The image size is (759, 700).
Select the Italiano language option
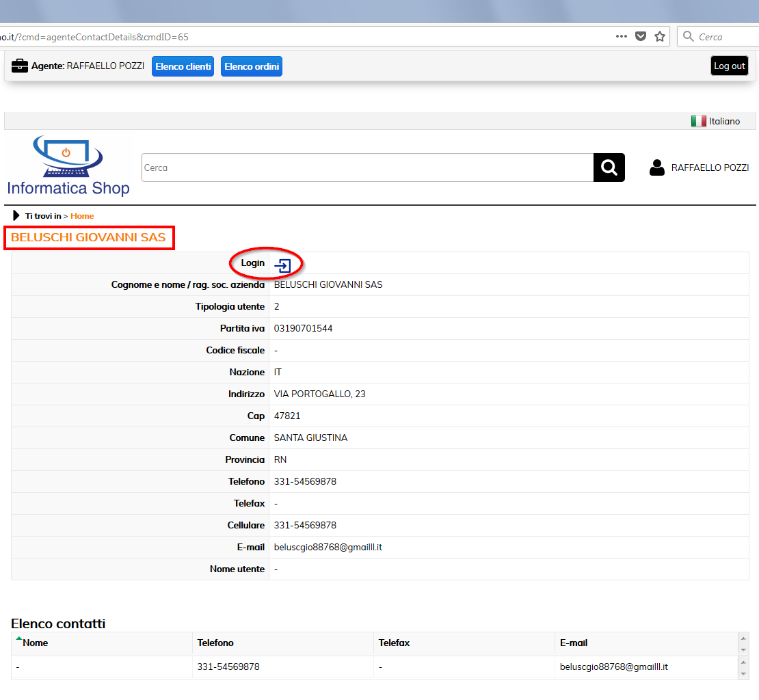click(724, 121)
